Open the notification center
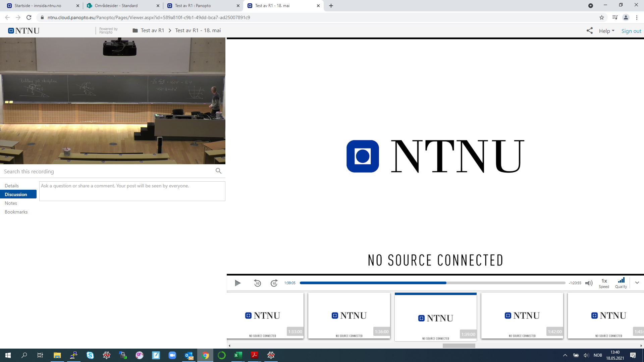Image resolution: width=644 pixels, height=362 pixels. coord(633,355)
